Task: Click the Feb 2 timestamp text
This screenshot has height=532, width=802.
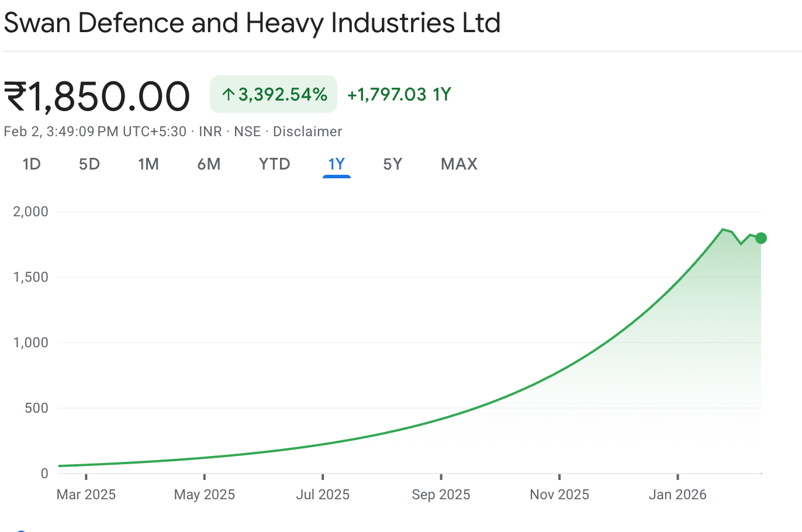Action: (95, 132)
